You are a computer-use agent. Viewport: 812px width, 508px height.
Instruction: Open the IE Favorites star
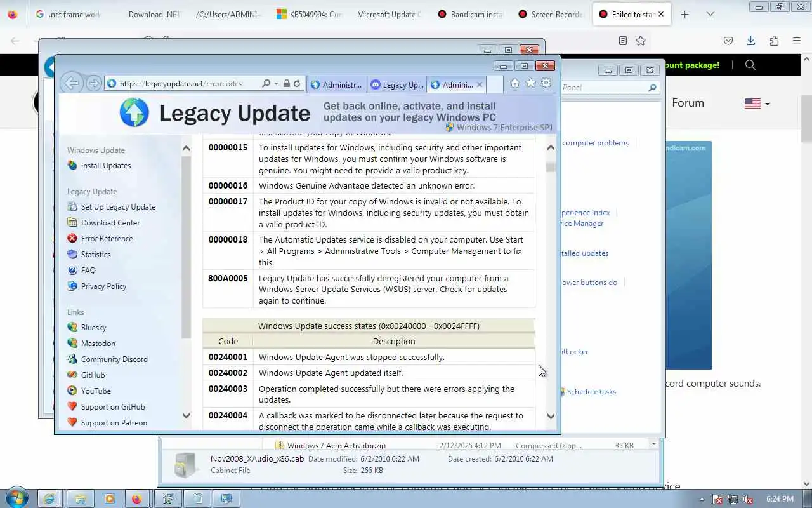[x=530, y=83]
